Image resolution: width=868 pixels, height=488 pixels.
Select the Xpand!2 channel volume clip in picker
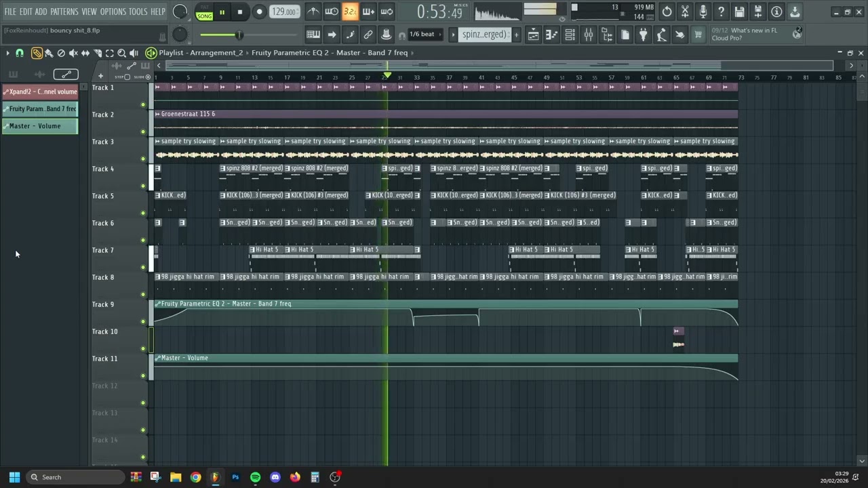pos(40,91)
